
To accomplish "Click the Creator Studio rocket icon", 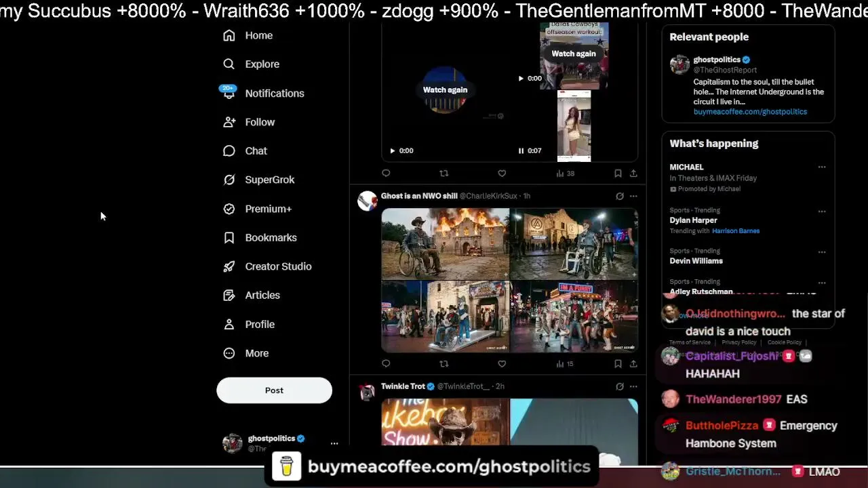I will (x=229, y=266).
